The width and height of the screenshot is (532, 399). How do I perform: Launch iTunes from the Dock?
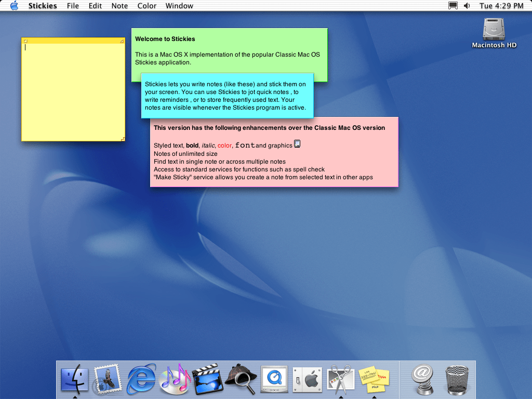[x=175, y=379]
